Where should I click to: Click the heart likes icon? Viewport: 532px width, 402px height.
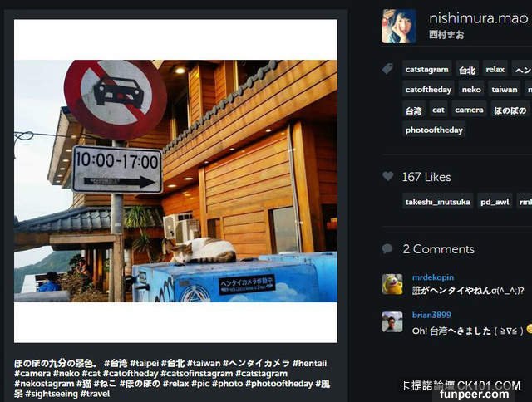click(x=388, y=176)
